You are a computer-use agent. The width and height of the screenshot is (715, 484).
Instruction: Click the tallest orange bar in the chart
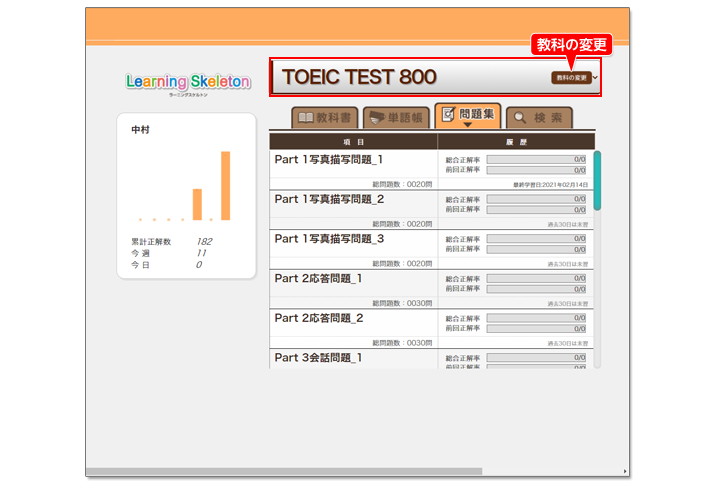tap(225, 186)
